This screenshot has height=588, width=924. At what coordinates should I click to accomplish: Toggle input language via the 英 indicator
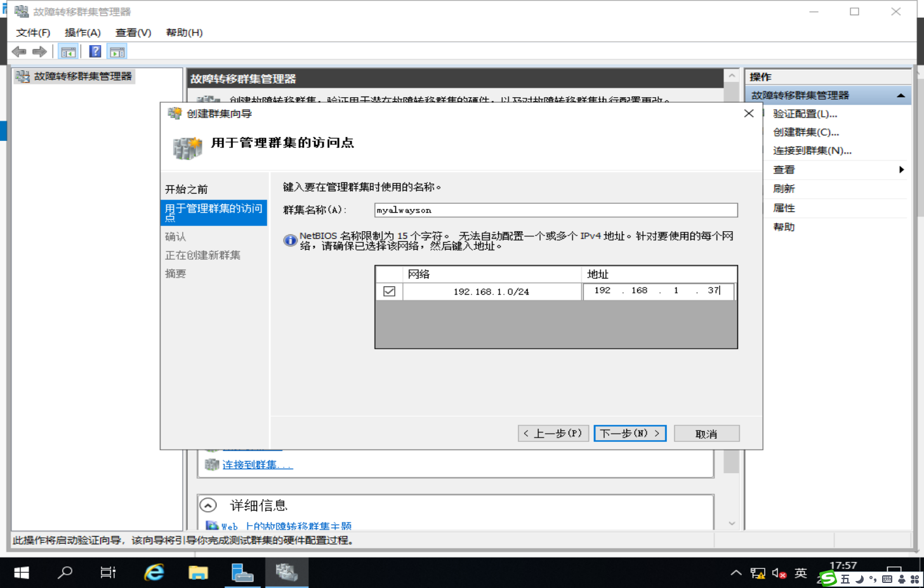click(x=801, y=572)
